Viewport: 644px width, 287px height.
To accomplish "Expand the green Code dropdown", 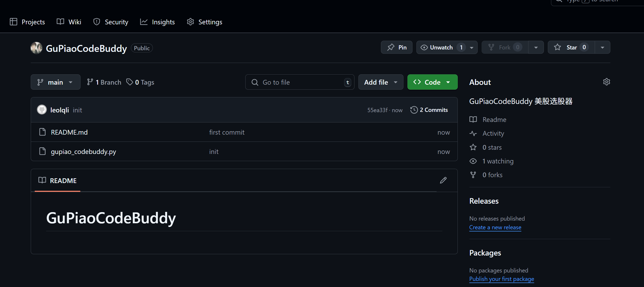I will click(x=432, y=82).
